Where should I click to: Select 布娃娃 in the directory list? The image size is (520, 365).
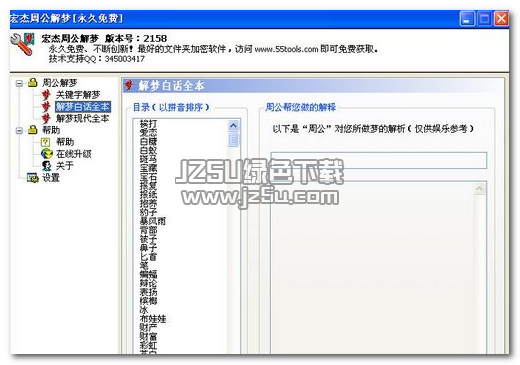coord(153,319)
